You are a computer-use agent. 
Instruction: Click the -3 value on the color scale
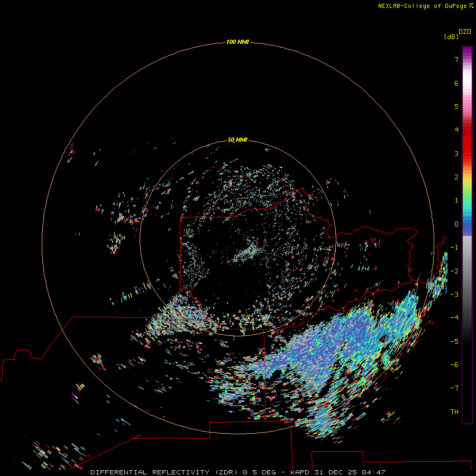coord(454,295)
